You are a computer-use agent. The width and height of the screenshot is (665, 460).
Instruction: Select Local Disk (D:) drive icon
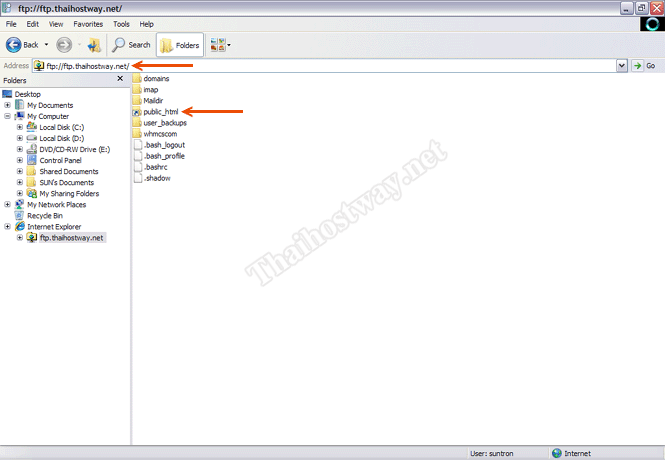[x=32, y=138]
